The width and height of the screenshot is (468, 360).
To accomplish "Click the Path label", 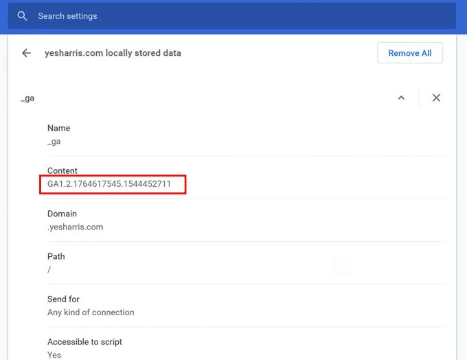I will coord(56,256).
